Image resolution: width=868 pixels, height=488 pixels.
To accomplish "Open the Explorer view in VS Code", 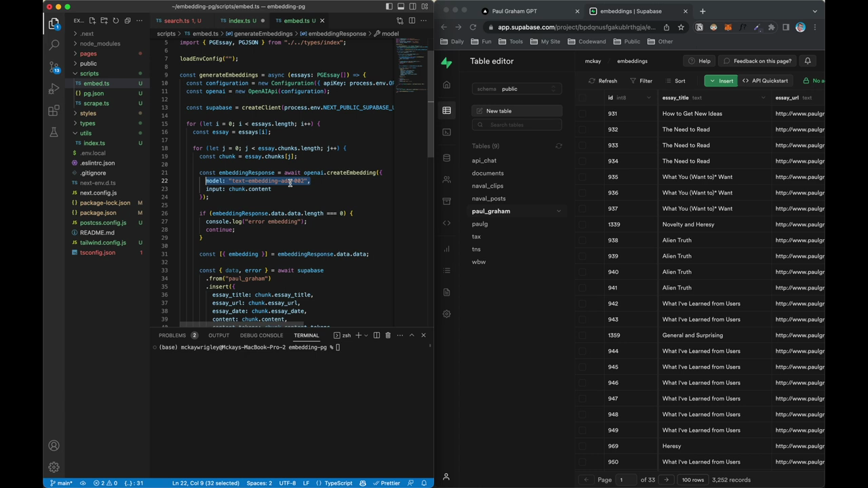I will click(54, 24).
